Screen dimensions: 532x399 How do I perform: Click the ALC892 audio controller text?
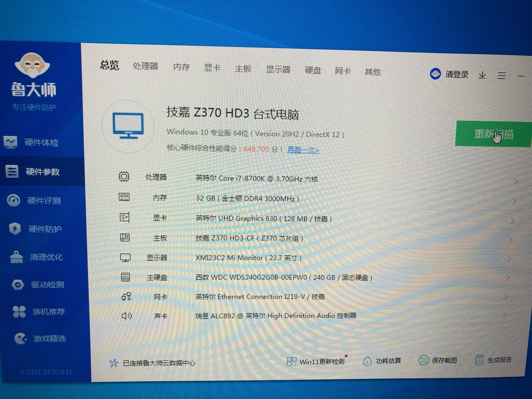tap(276, 316)
